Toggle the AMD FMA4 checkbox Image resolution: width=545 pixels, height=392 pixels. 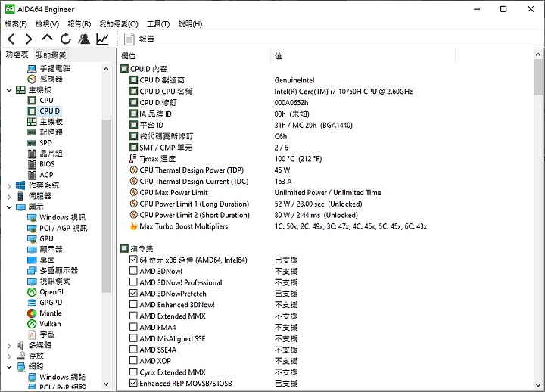click(x=133, y=327)
